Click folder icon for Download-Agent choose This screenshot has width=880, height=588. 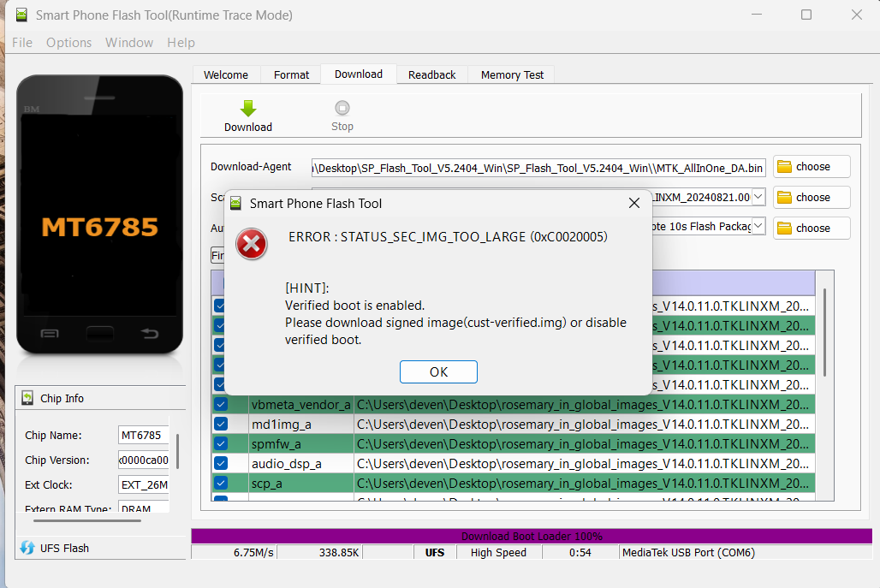(784, 167)
